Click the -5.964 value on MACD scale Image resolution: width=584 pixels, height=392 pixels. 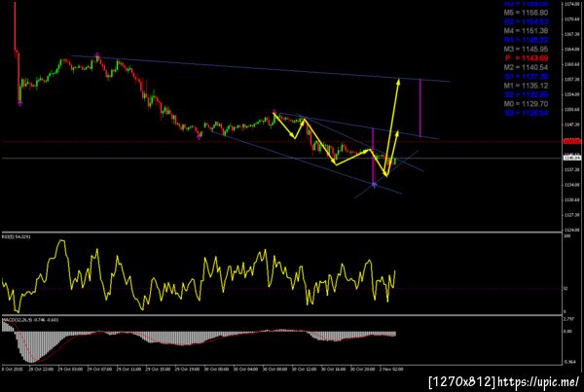click(570, 362)
